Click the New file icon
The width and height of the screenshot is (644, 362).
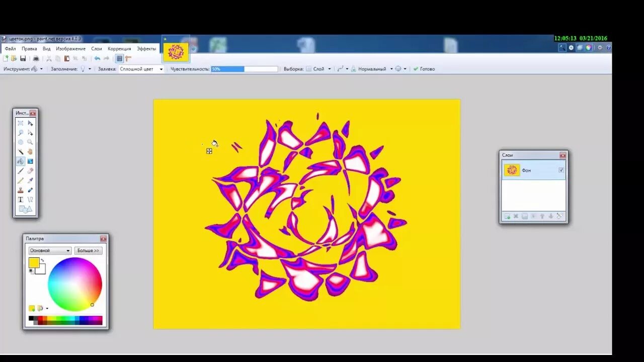[6, 58]
